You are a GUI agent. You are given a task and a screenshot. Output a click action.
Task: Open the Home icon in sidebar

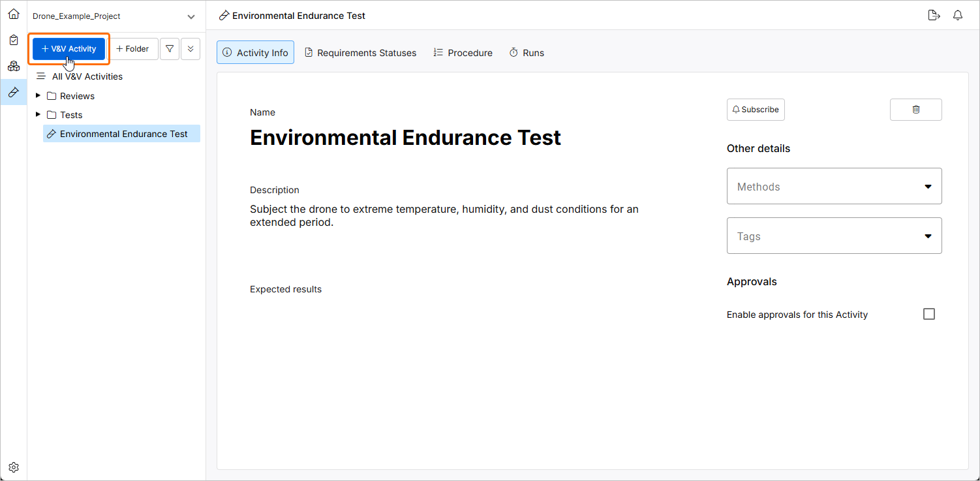point(14,14)
